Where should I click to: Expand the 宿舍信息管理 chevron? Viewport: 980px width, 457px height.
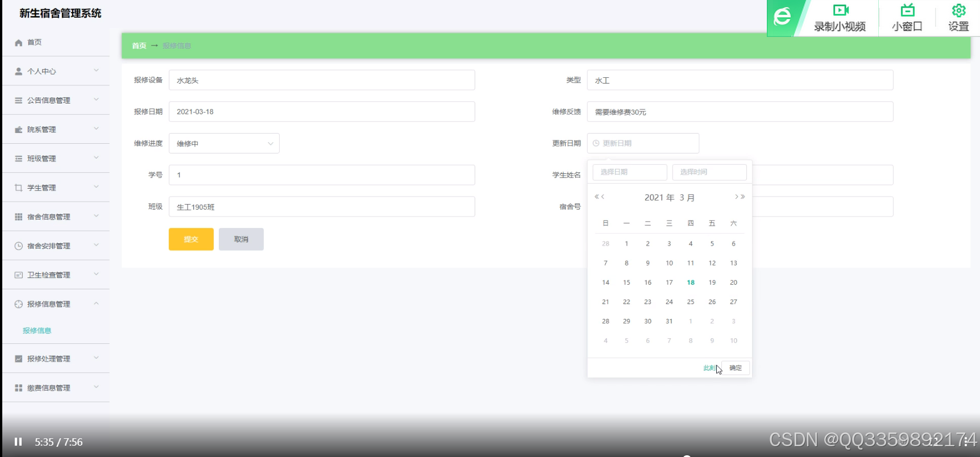click(x=96, y=215)
